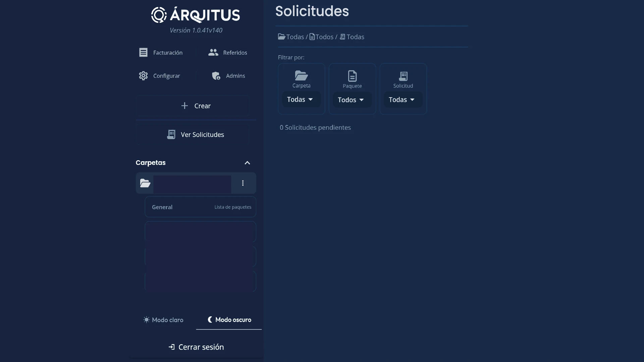644x362 pixels.
Task: Open the Referidos people icon
Action: [213, 53]
